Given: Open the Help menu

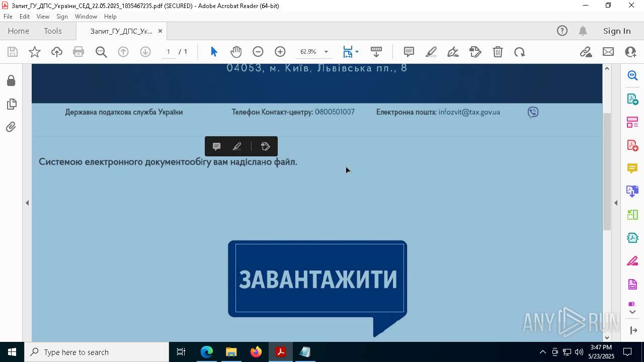Looking at the screenshot, I should coord(110,17).
